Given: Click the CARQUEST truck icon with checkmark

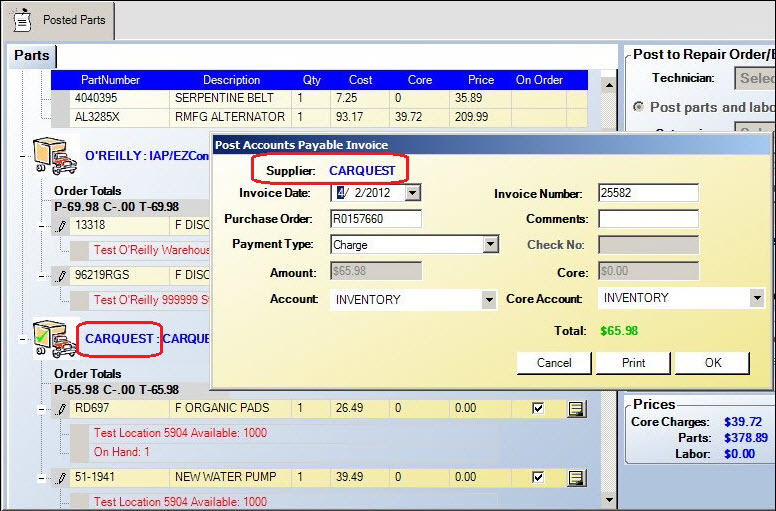Looking at the screenshot, I should (x=52, y=338).
